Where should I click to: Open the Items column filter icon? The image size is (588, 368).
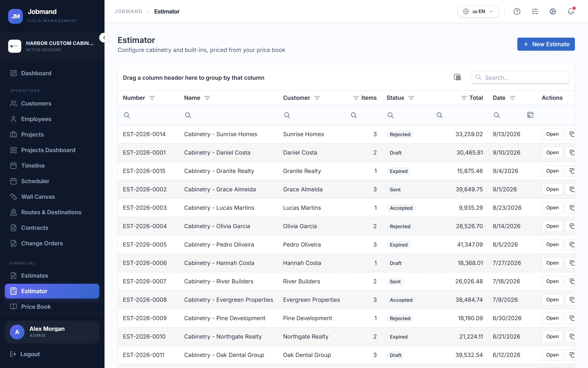pos(356,98)
